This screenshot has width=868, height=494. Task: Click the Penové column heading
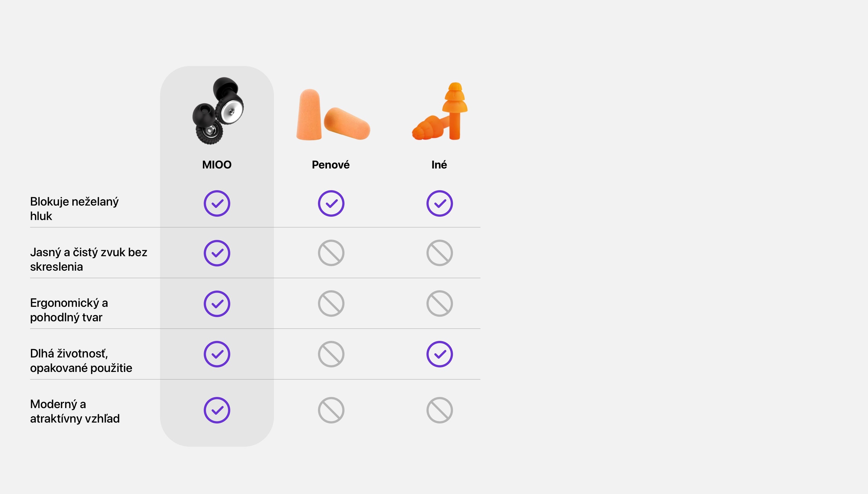[331, 165]
